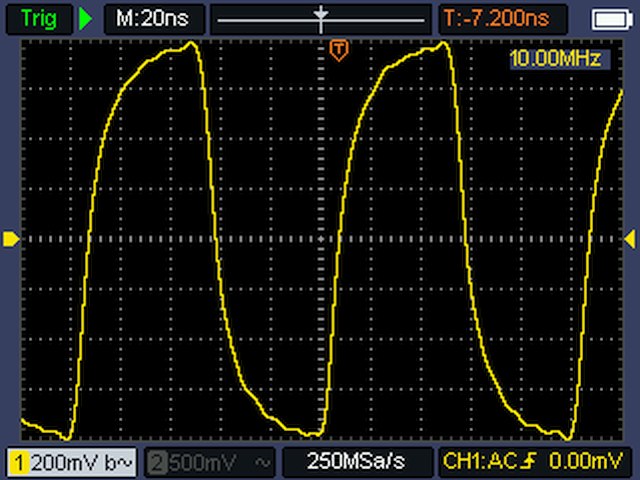Viewport: 640px width, 480px height.
Task: Click the T:-7.200ns trigger offset readout
Action: [502, 19]
